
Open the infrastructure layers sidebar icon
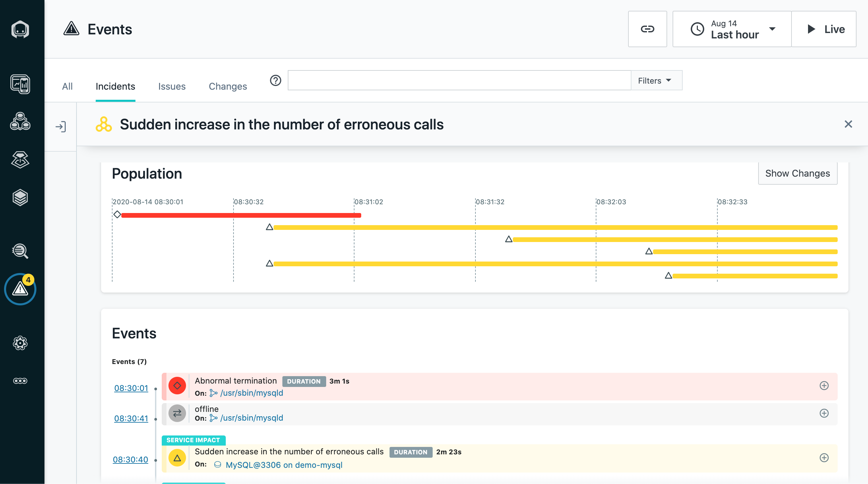click(x=20, y=198)
